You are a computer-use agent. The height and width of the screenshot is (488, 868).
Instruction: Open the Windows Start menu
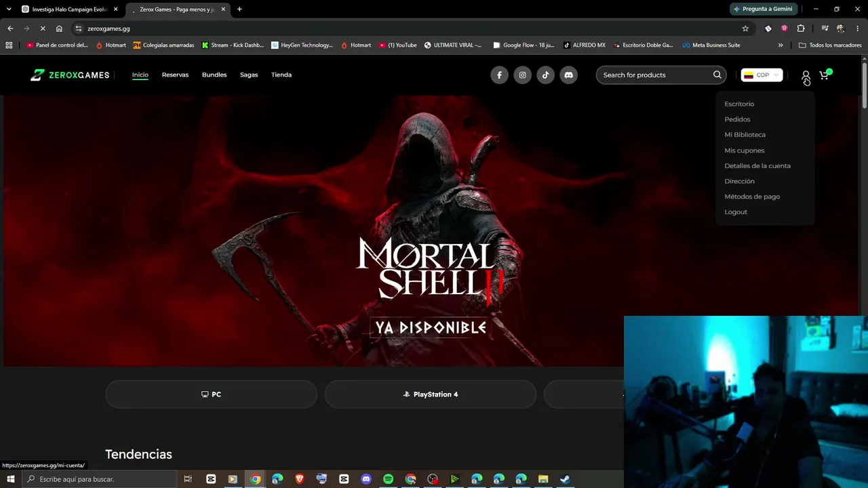(x=11, y=479)
